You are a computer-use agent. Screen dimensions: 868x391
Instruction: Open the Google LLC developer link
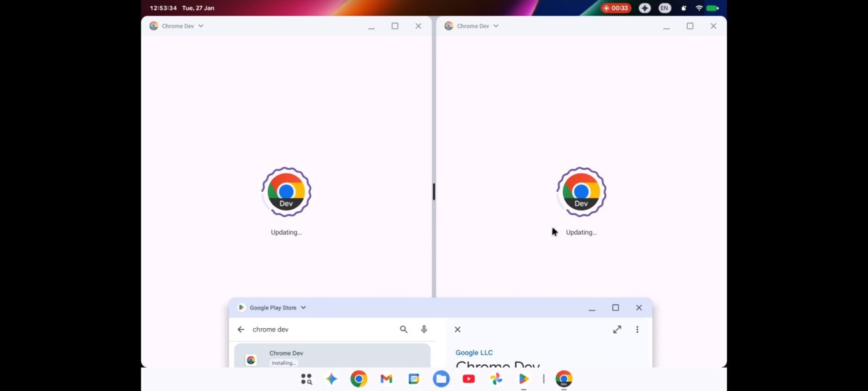(474, 353)
